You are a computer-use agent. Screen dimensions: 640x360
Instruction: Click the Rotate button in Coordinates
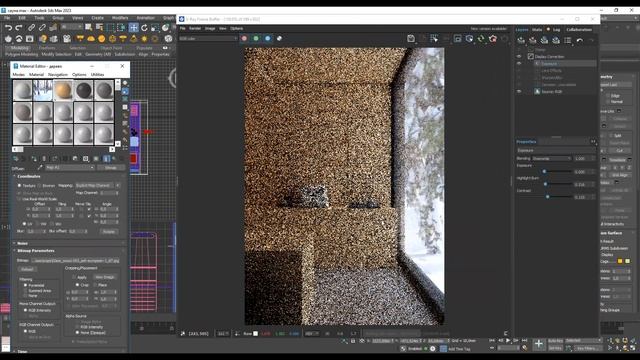pos(109,231)
